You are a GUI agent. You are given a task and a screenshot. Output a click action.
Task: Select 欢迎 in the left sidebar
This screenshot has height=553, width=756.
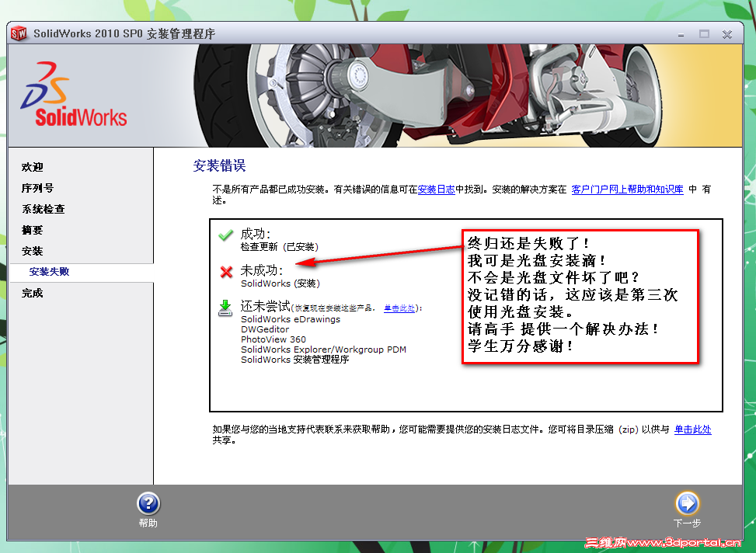[x=33, y=166]
